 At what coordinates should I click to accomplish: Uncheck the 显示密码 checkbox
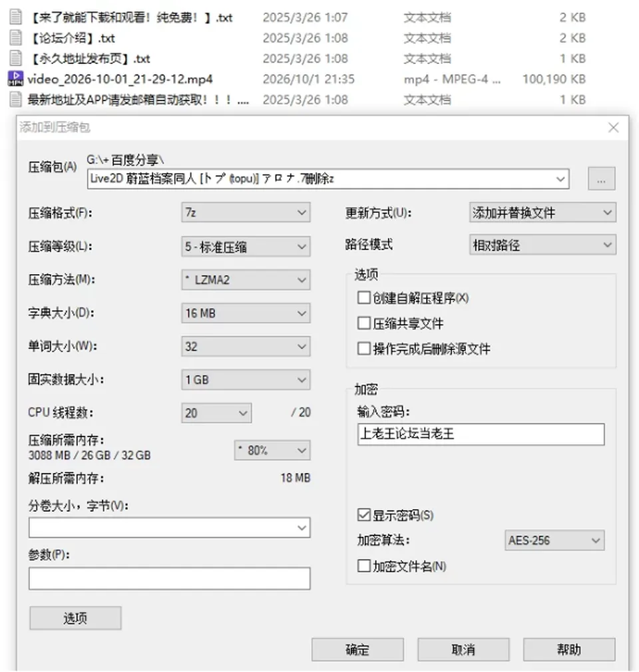[x=363, y=515]
